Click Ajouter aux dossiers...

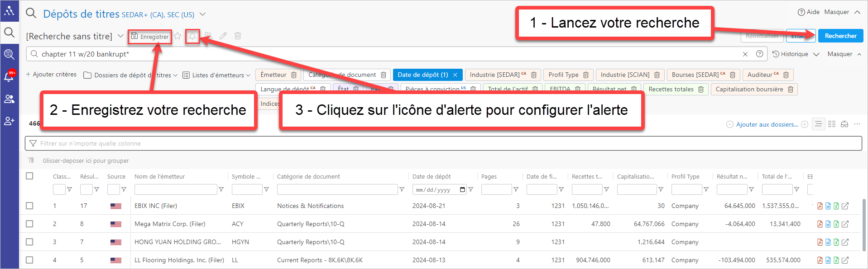coord(767,124)
